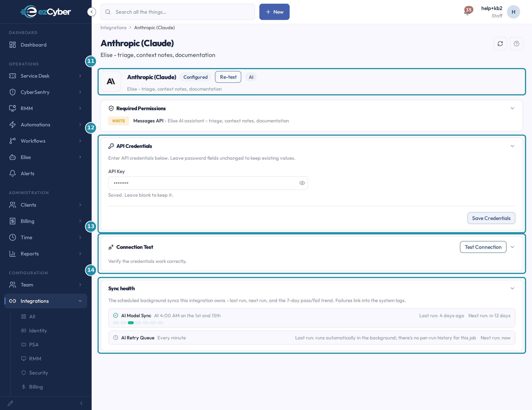Open the help question-mark icon
The height and width of the screenshot is (410, 532).
pyautogui.click(x=516, y=44)
